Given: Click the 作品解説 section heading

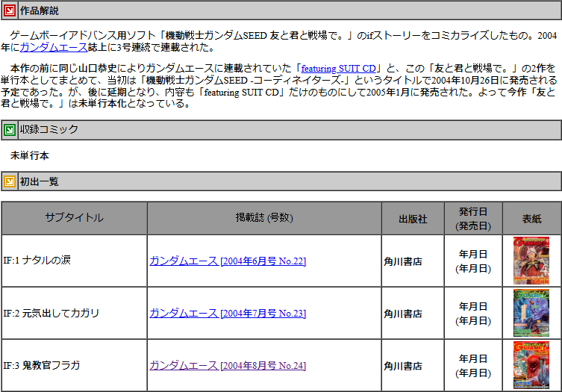Looking at the screenshot, I should tap(39, 10).
